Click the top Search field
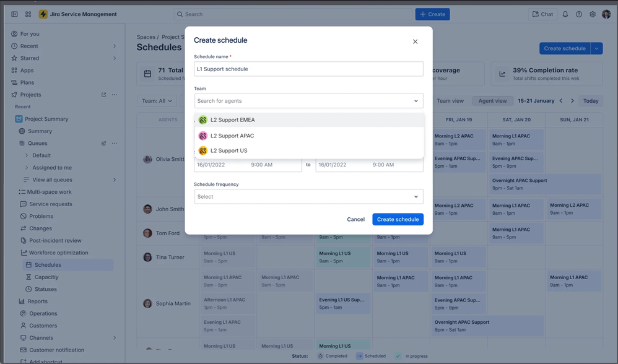 pos(293,14)
